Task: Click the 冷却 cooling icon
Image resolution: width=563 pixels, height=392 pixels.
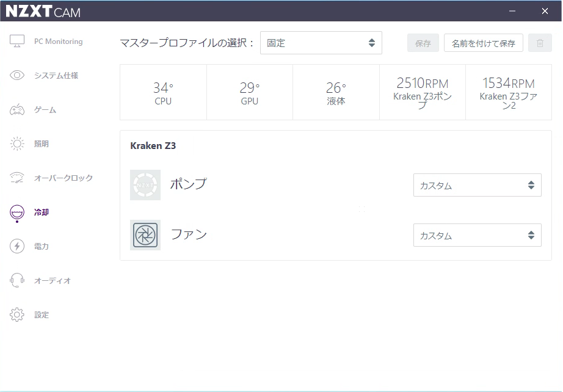Action: point(17,212)
